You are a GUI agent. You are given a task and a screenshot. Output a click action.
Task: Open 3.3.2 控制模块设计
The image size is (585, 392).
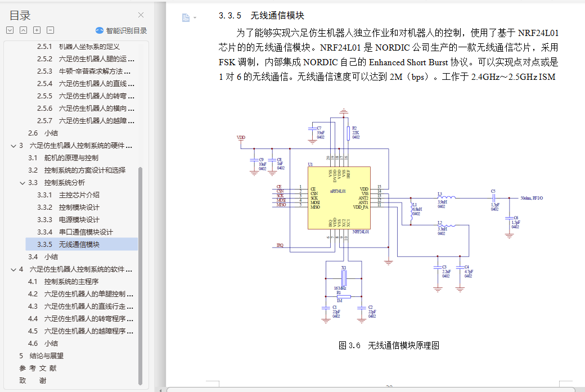coord(68,207)
